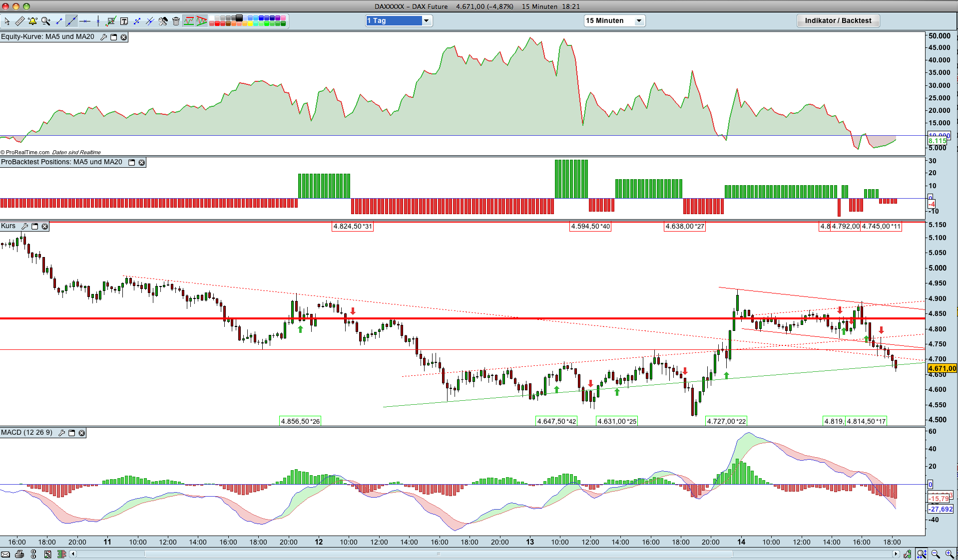Image resolution: width=958 pixels, height=560 pixels.
Task: Zoom out with the minus magnifier
Action: (936, 554)
